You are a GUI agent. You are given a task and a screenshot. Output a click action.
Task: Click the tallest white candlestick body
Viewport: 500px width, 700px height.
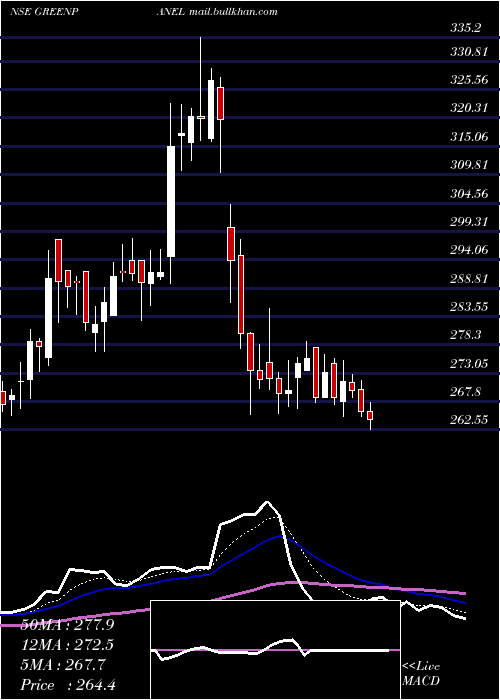pos(171,201)
